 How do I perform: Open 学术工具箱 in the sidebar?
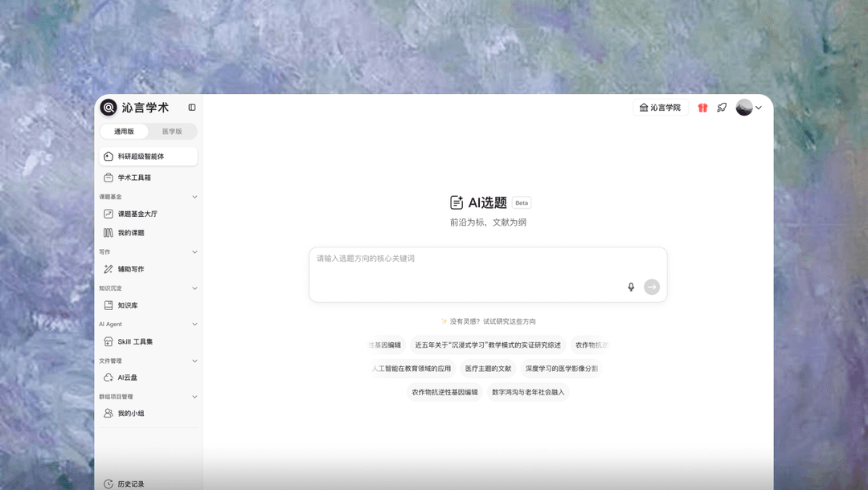coord(149,178)
